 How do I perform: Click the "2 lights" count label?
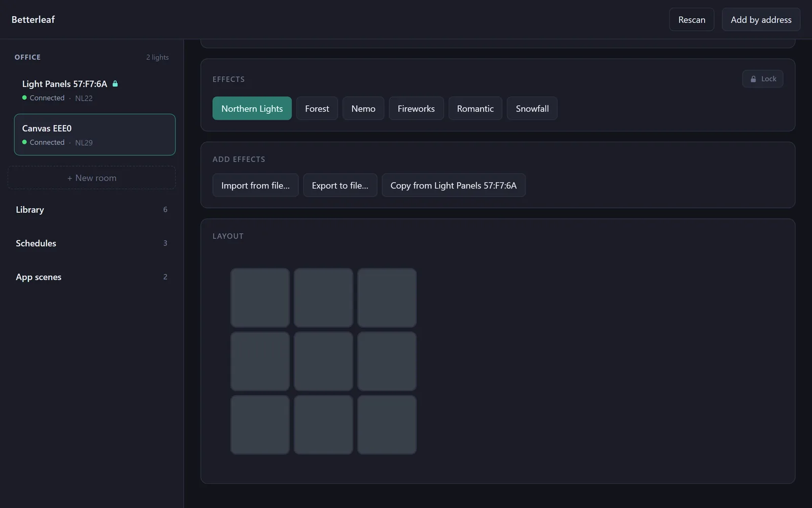point(157,57)
